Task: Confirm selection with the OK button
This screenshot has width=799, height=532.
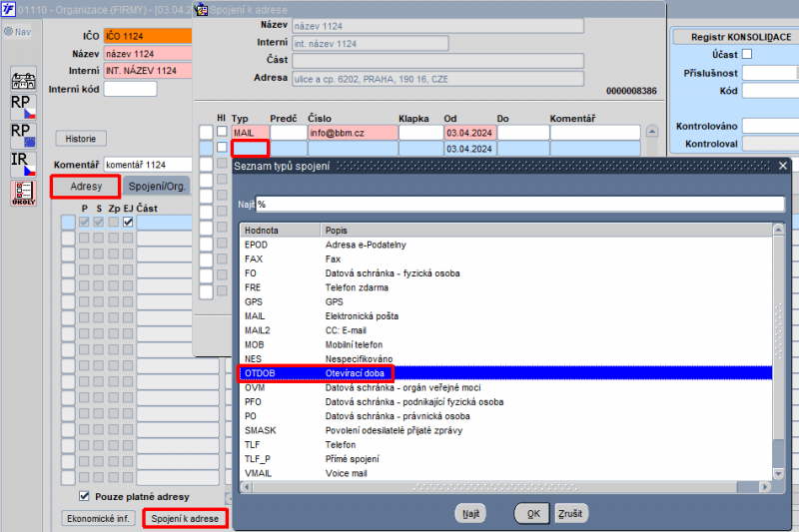Action: click(x=533, y=513)
